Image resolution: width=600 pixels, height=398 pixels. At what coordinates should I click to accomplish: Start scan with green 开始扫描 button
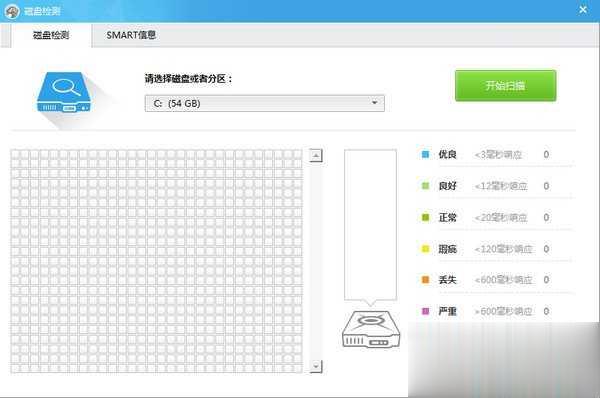(505, 85)
